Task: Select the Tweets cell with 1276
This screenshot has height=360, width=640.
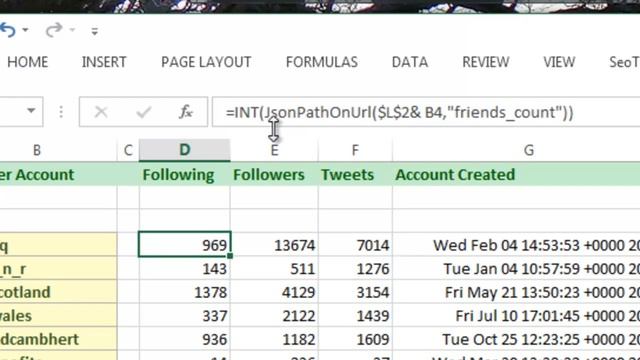Action: 355,269
